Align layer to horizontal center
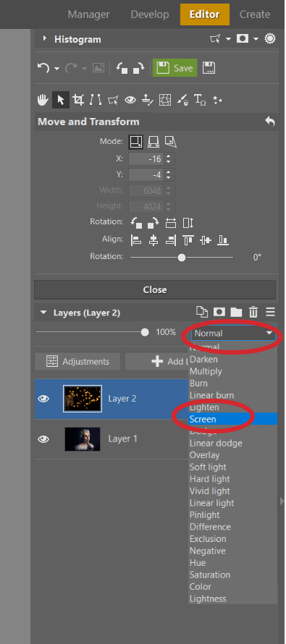Image resolution: width=286 pixels, height=644 pixels. 153,240
